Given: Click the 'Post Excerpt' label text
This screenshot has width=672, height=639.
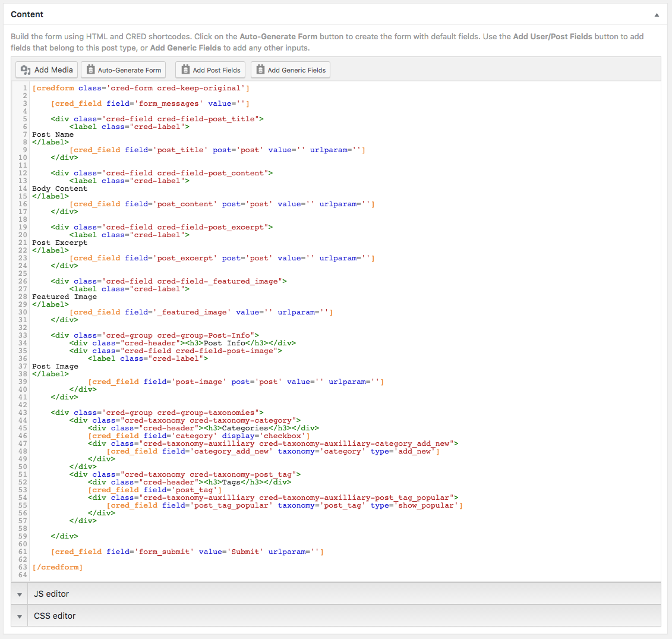Looking at the screenshot, I should (x=59, y=243).
